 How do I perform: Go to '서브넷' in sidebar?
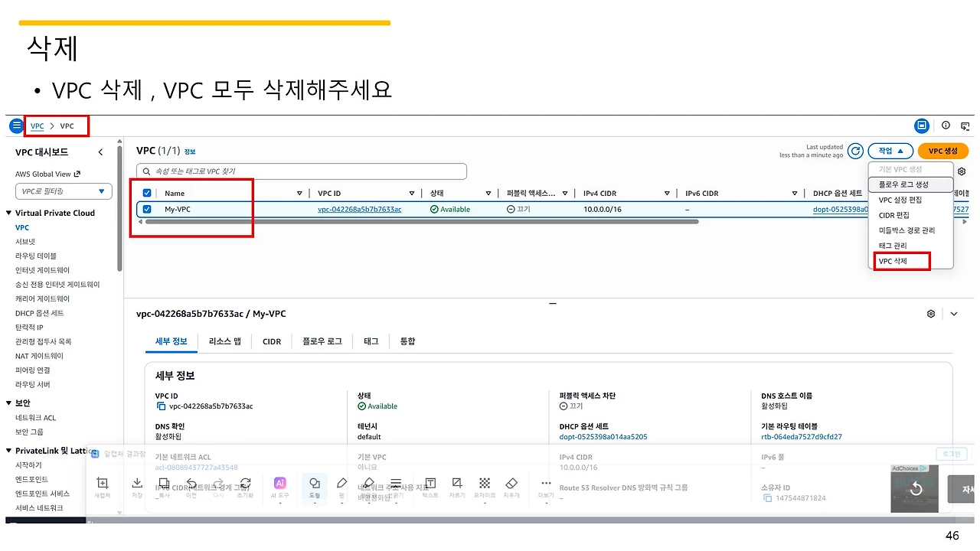pos(25,242)
